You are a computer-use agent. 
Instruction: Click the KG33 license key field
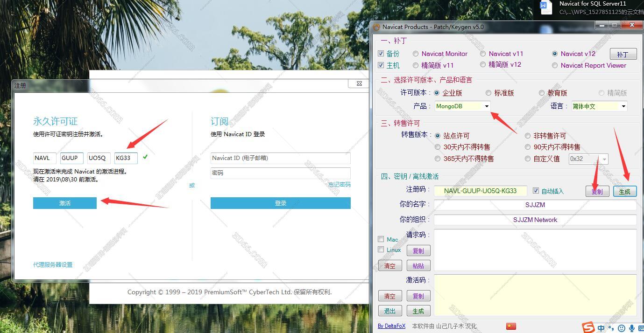pyautogui.click(x=126, y=158)
